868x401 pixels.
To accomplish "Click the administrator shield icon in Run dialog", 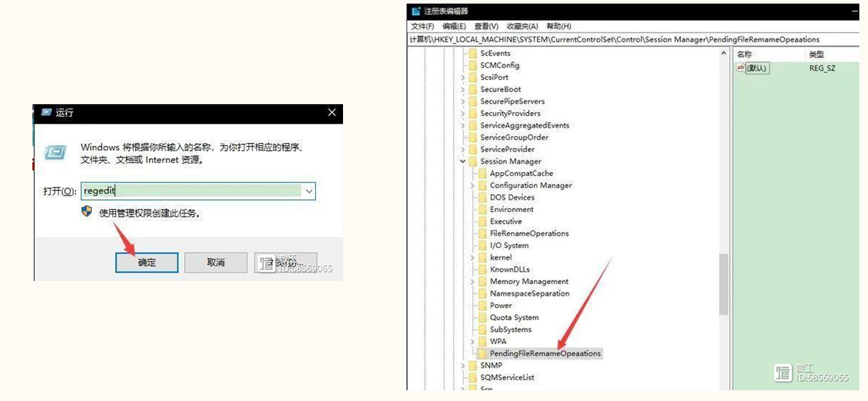I will 87,212.
